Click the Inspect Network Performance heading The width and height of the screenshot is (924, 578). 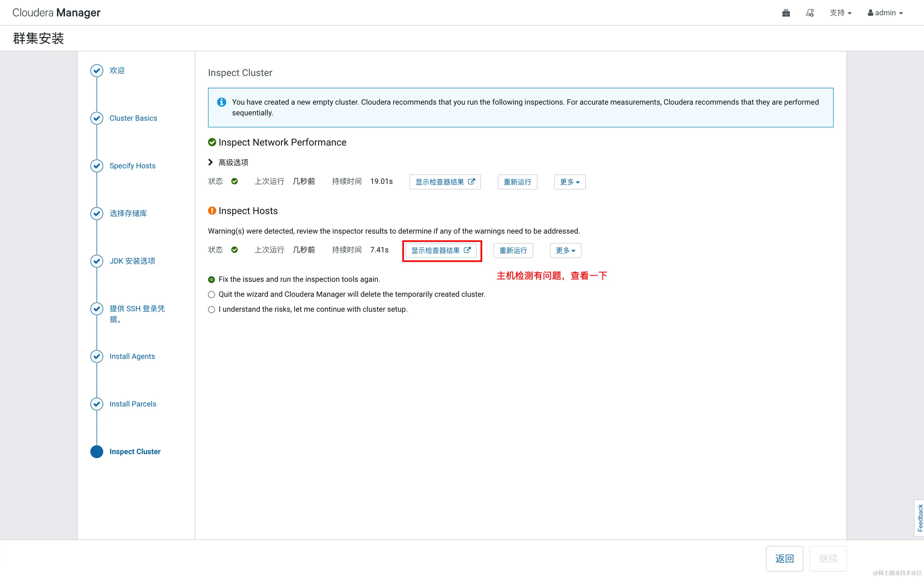[282, 142]
